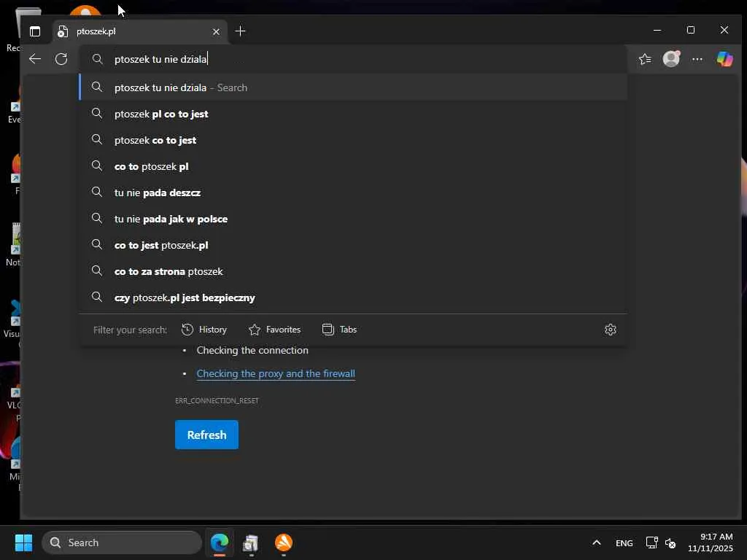Click the ptoszek.pl tab title
Viewport: 747px width, 560px height.
[x=96, y=31]
